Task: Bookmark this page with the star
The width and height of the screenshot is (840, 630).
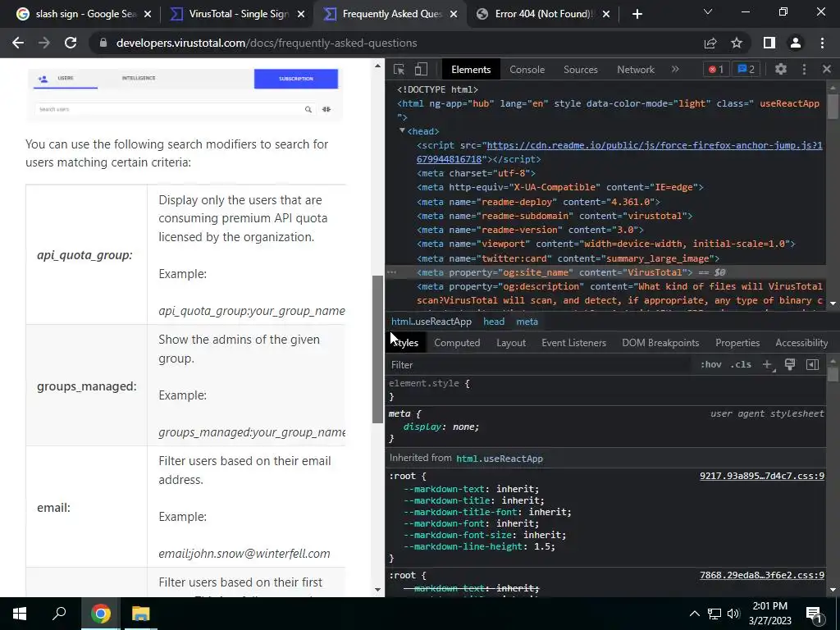Action: 737,43
